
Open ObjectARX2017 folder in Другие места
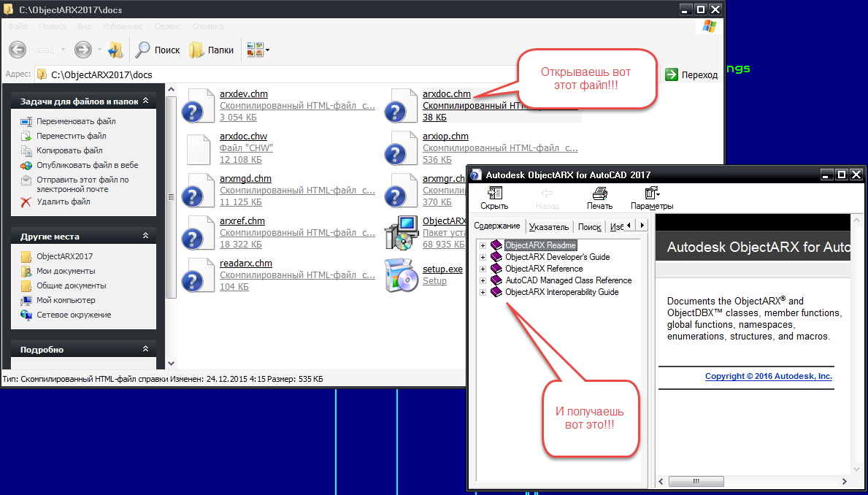64,256
